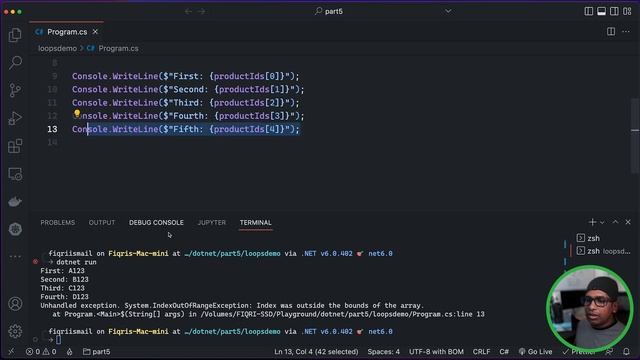640x360 pixels.
Task: Click the lightbulb code action on line 12
Action: click(77, 113)
